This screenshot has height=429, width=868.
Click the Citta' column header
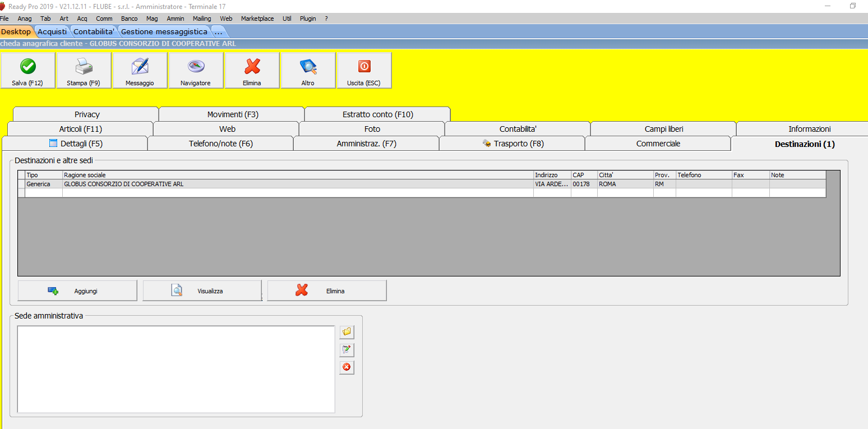coord(625,175)
